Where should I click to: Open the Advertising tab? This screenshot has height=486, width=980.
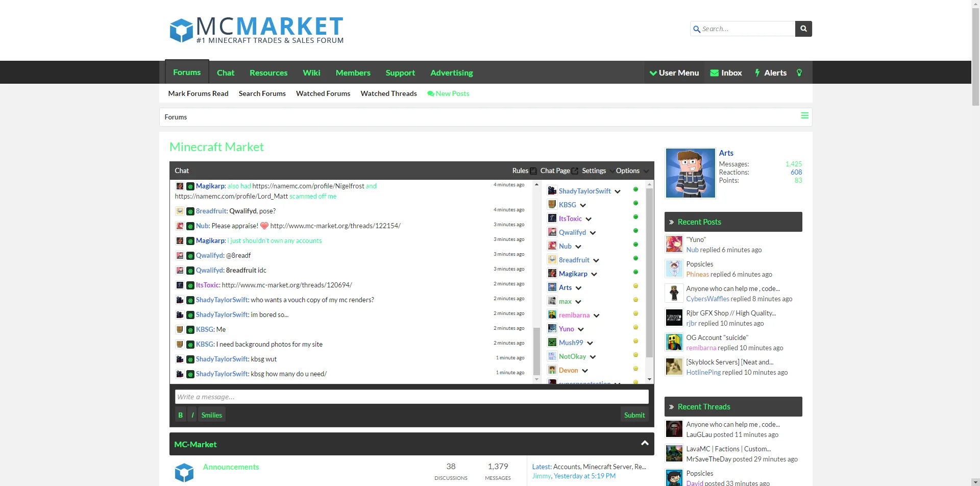[452, 72]
